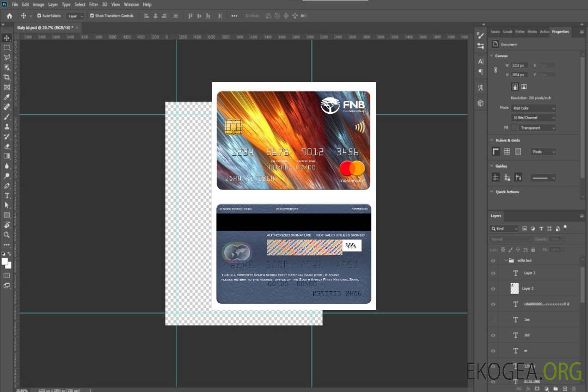Expand the 16 Bits/Channel dropdown
The width and height of the screenshot is (588, 392).
[x=534, y=118]
